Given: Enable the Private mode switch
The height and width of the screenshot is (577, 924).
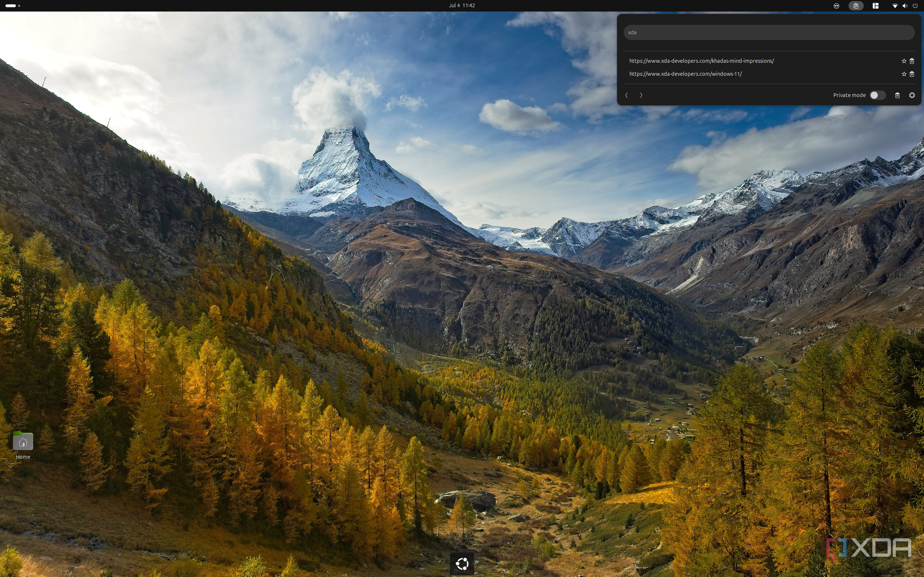Looking at the screenshot, I should pos(877,95).
